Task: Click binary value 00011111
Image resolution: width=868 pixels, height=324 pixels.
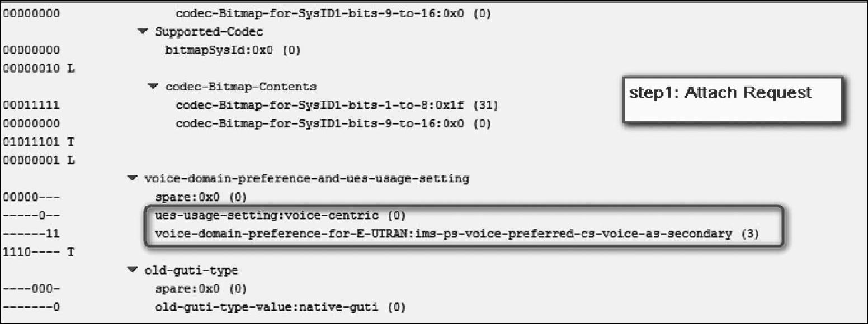Action: point(31,106)
